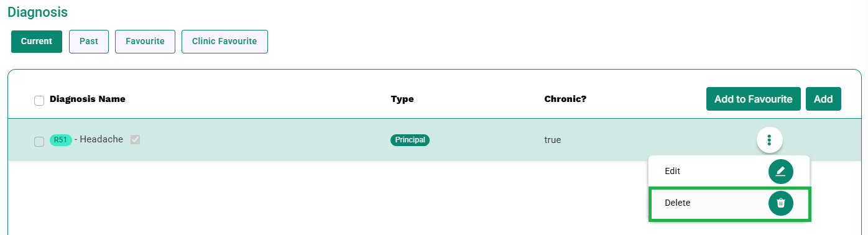Open the three-dot actions menu for Headache

(x=769, y=140)
